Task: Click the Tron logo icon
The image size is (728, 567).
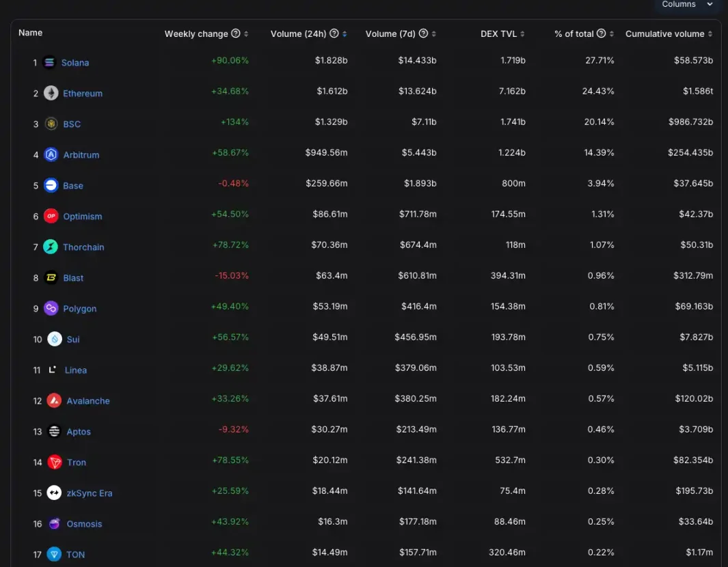Action: coord(55,462)
